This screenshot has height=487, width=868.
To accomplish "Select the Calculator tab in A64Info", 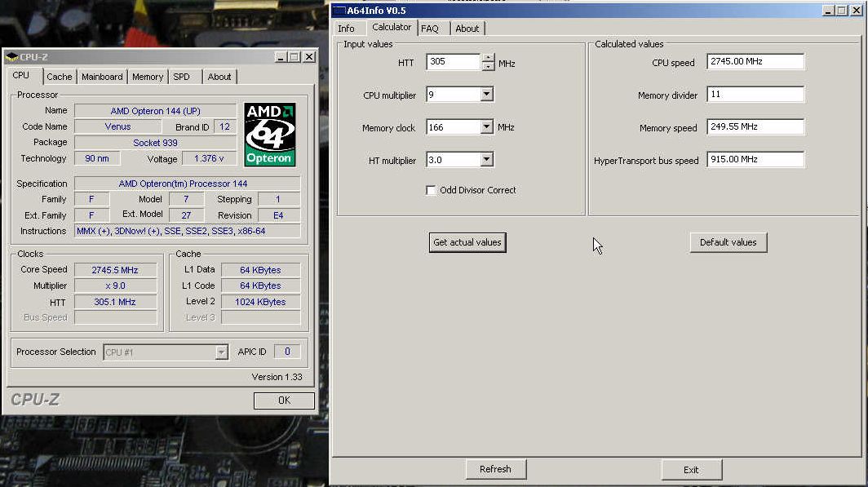I will click(x=392, y=27).
